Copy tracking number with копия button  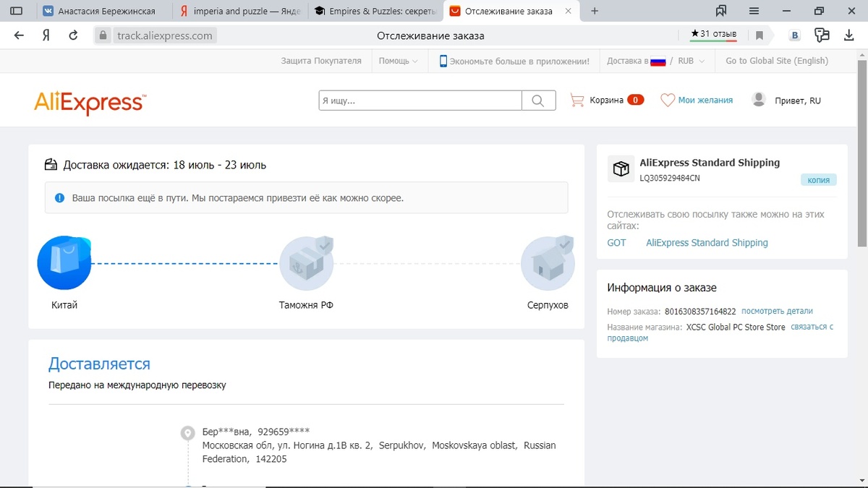818,180
